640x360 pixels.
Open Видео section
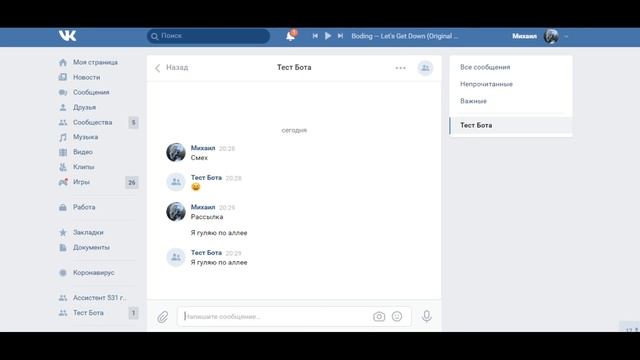83,152
